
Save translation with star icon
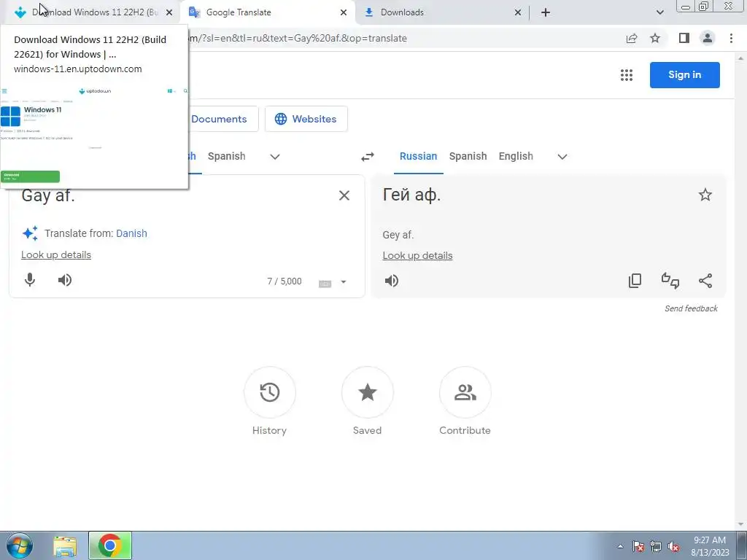coord(705,195)
